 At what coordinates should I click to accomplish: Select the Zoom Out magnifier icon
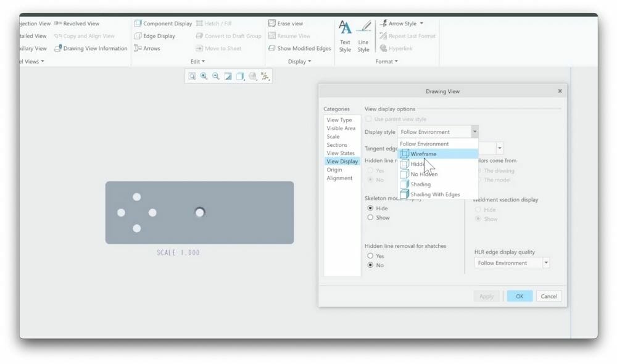216,76
